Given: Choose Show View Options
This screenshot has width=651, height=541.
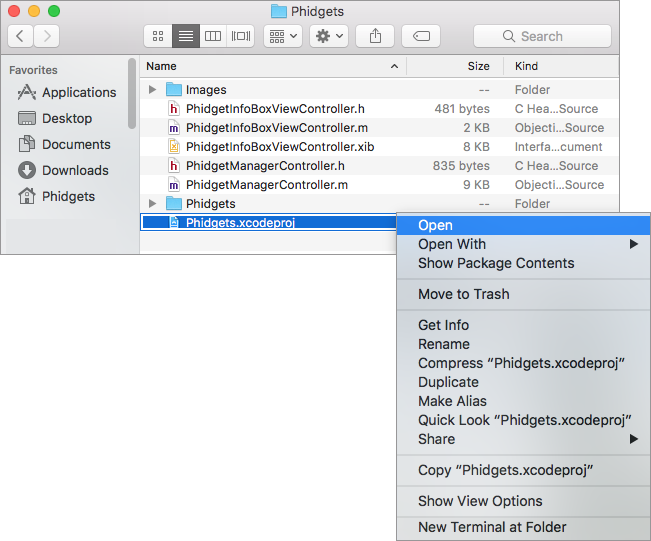Looking at the screenshot, I should point(524,501).
